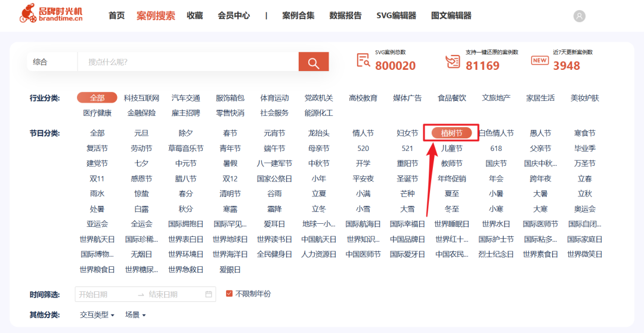Select the 愚人节 tag

tap(540, 133)
